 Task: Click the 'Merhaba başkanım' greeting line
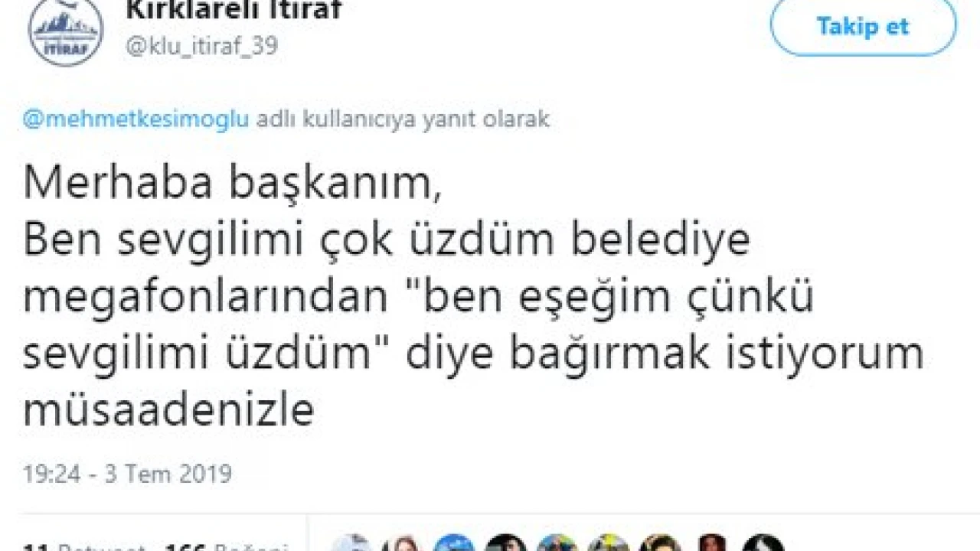click(232, 184)
